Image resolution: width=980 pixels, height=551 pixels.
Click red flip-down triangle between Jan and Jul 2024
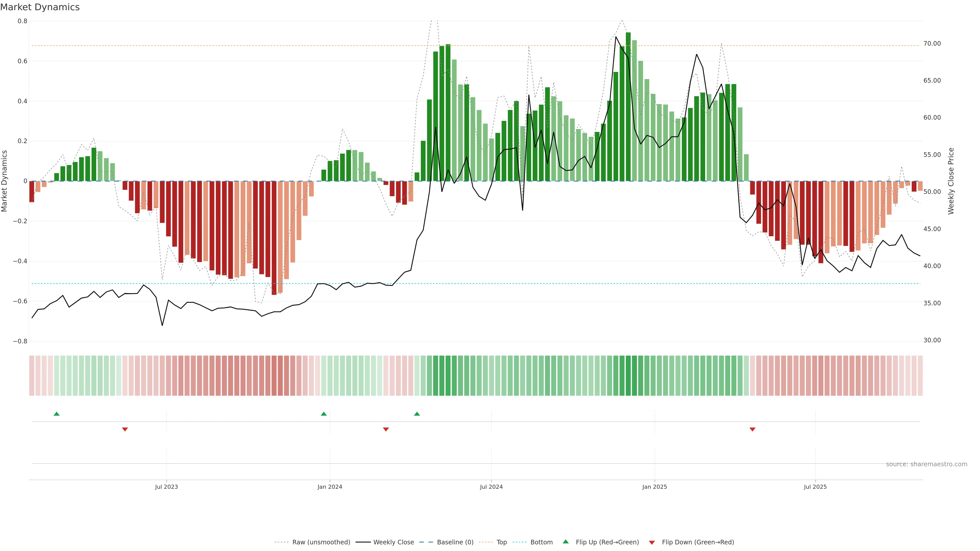386,429
